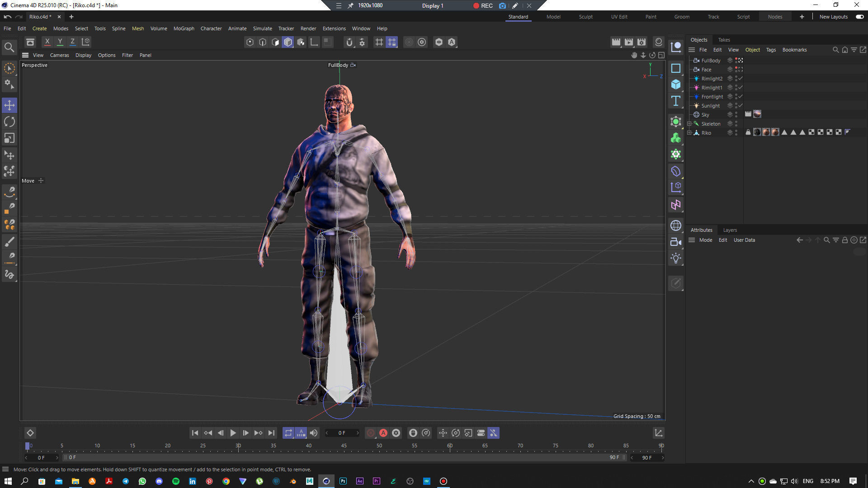The image size is (868, 488).
Task: Add new document tab plus button
Action: click(71, 17)
